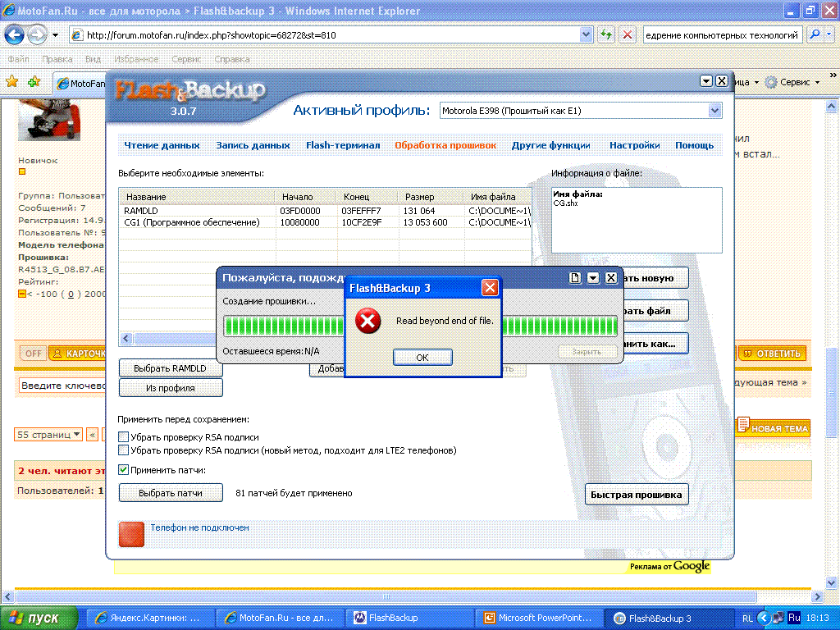Open the Избранное menu in IE

pos(136,59)
